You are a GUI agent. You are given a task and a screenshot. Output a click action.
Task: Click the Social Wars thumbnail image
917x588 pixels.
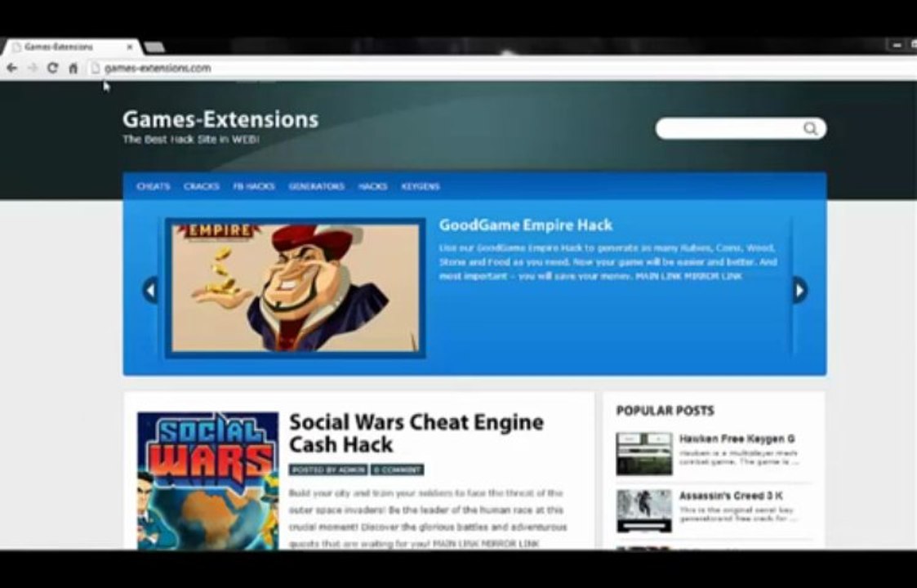tap(208, 480)
